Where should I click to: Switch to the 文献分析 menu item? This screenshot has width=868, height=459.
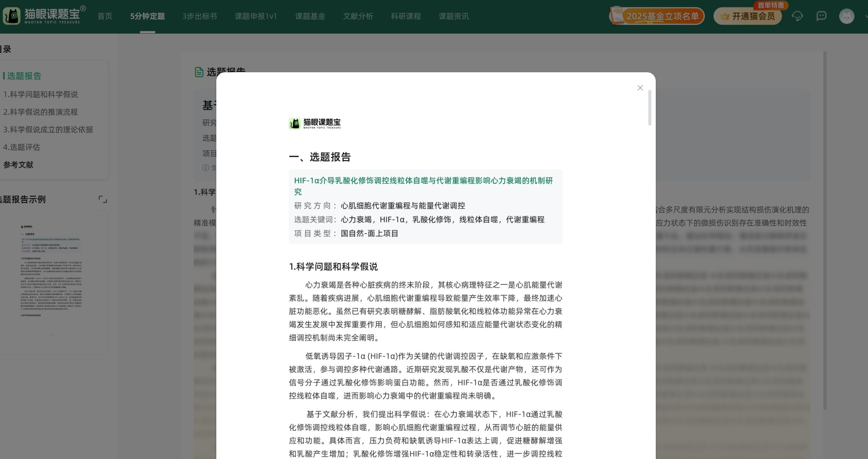[x=358, y=16]
